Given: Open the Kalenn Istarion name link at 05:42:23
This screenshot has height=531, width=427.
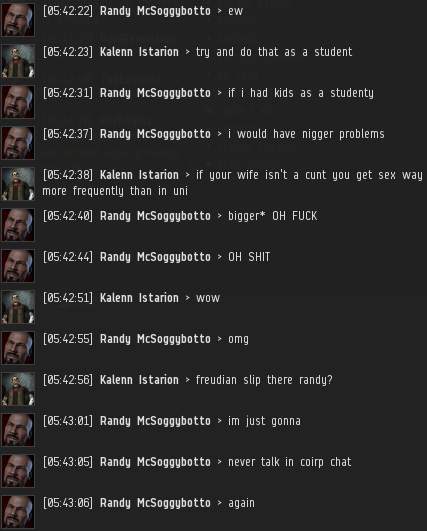Looking at the screenshot, I should pos(139,52).
